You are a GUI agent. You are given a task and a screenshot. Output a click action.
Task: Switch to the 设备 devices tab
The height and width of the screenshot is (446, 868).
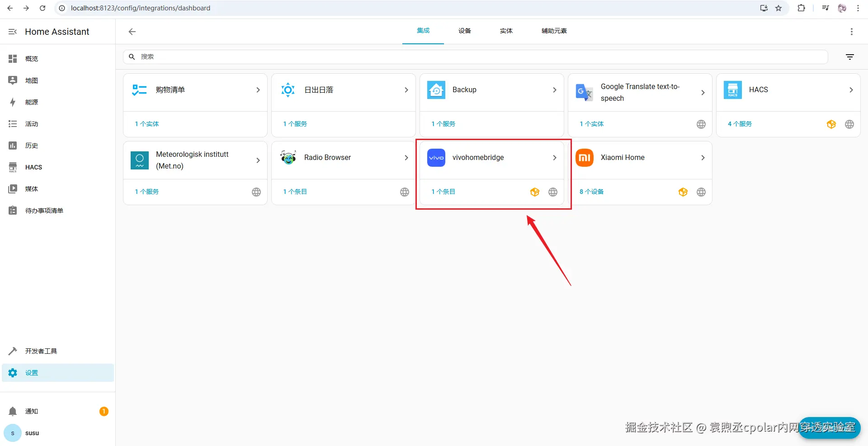click(465, 31)
